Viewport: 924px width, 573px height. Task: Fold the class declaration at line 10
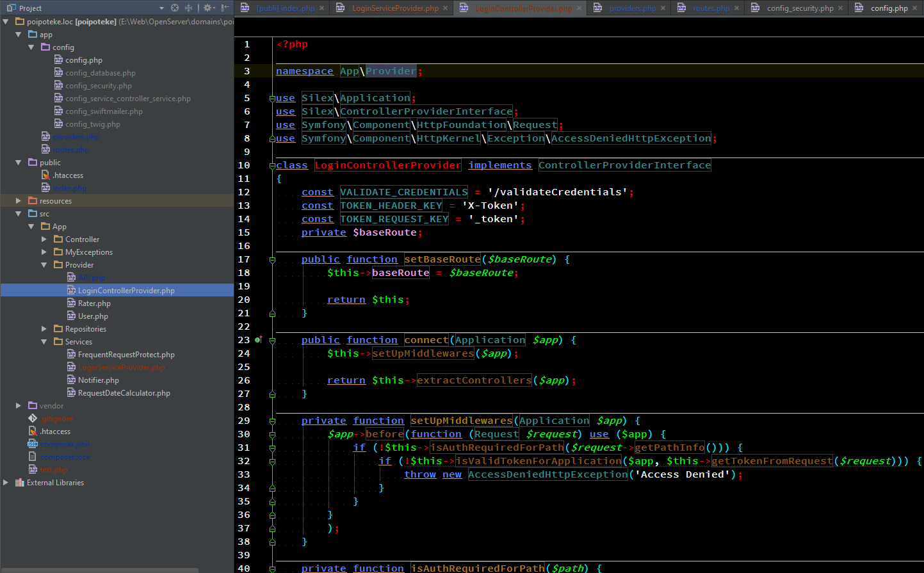click(272, 165)
